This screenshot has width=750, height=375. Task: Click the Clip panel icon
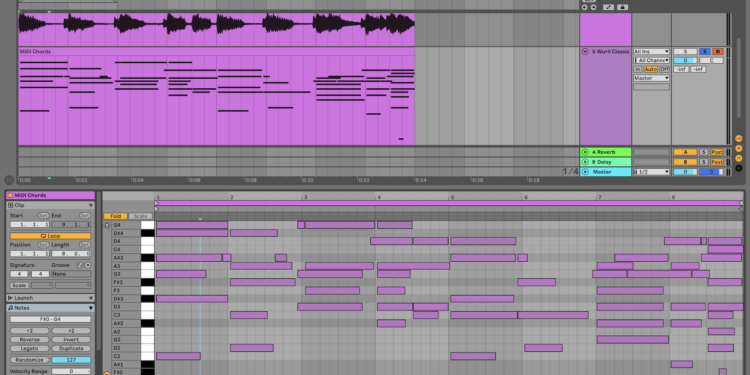(11, 205)
